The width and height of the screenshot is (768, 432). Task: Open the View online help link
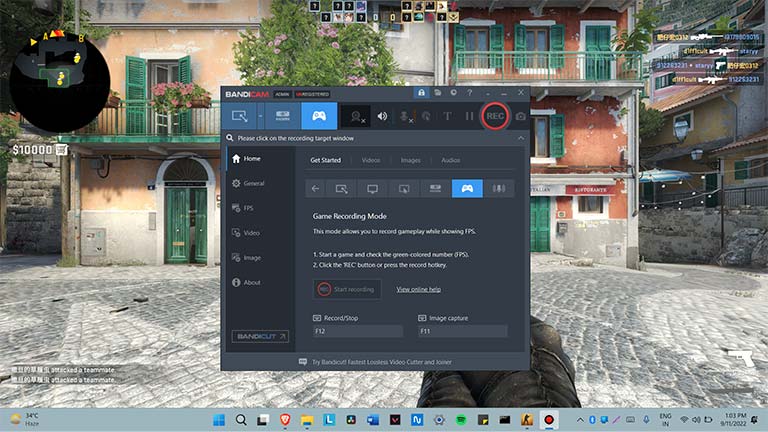pos(418,289)
